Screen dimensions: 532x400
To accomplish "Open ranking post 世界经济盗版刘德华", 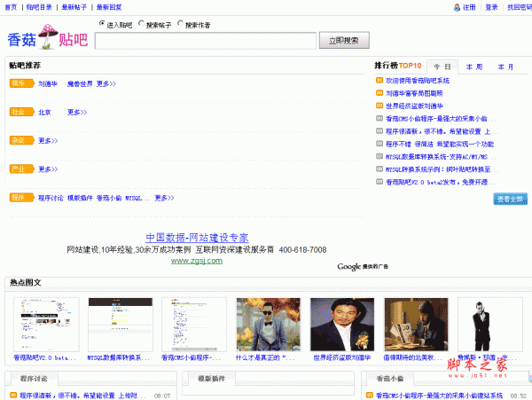I will pyautogui.click(x=414, y=106).
